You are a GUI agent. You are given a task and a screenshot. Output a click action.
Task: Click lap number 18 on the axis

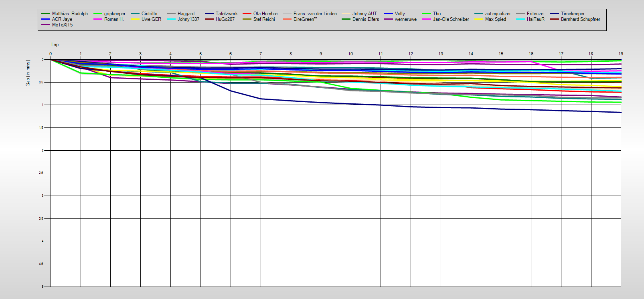point(591,54)
